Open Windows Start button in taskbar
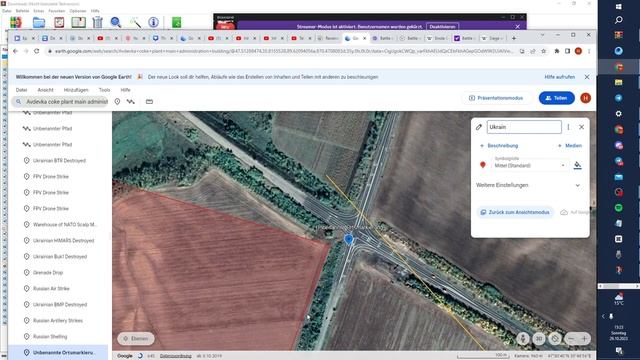Image resolution: width=640 pixels, height=360 pixels. (618, 7)
